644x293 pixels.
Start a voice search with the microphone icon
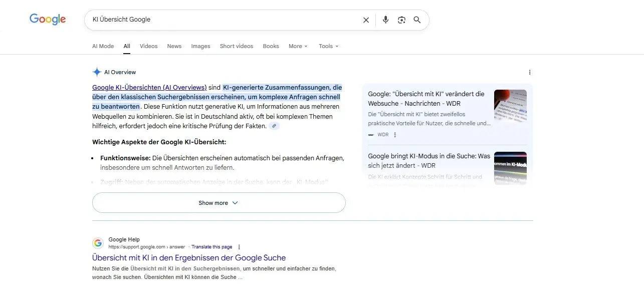point(385,20)
